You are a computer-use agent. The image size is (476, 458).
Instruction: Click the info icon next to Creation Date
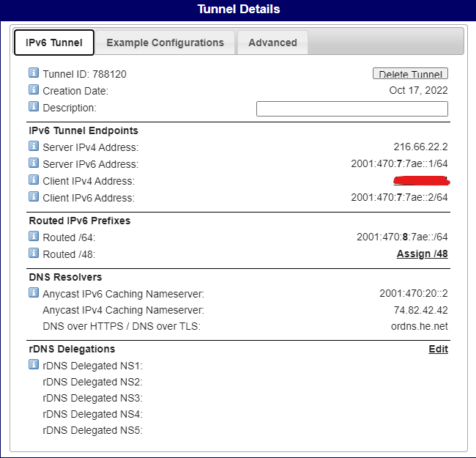tap(34, 90)
